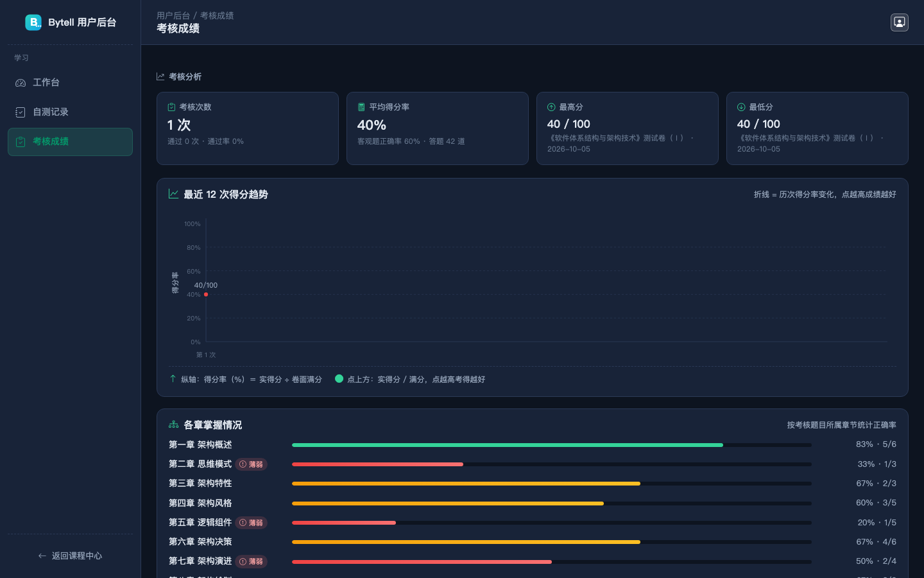
Task: Click the 用户后台 breadcrumb
Action: click(x=173, y=15)
